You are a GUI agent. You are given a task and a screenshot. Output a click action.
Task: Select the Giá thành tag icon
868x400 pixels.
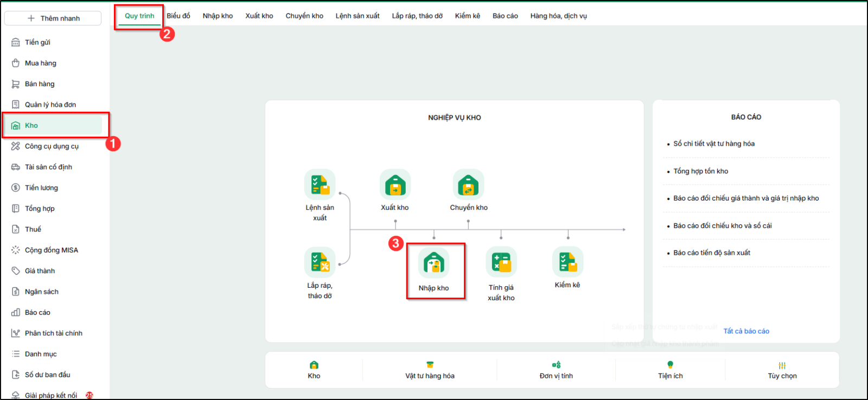[16, 271]
